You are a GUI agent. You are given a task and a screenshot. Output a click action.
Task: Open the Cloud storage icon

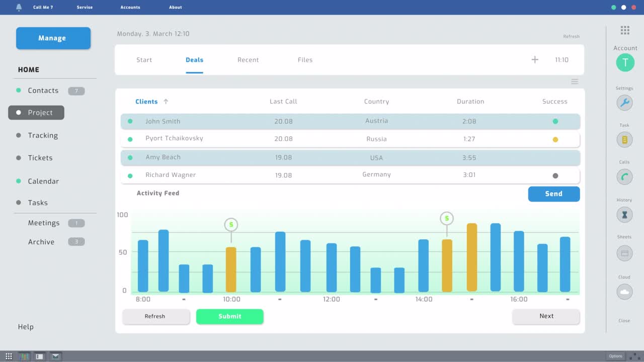(x=624, y=292)
